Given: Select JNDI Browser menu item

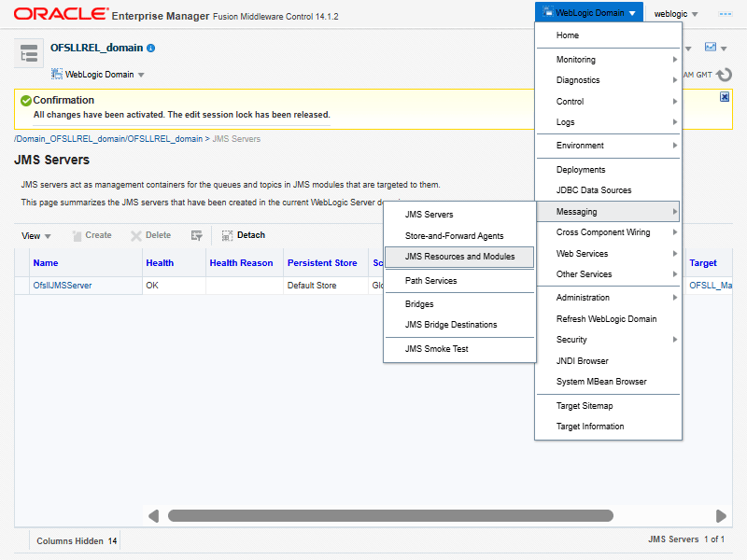Looking at the screenshot, I should pos(608,360).
